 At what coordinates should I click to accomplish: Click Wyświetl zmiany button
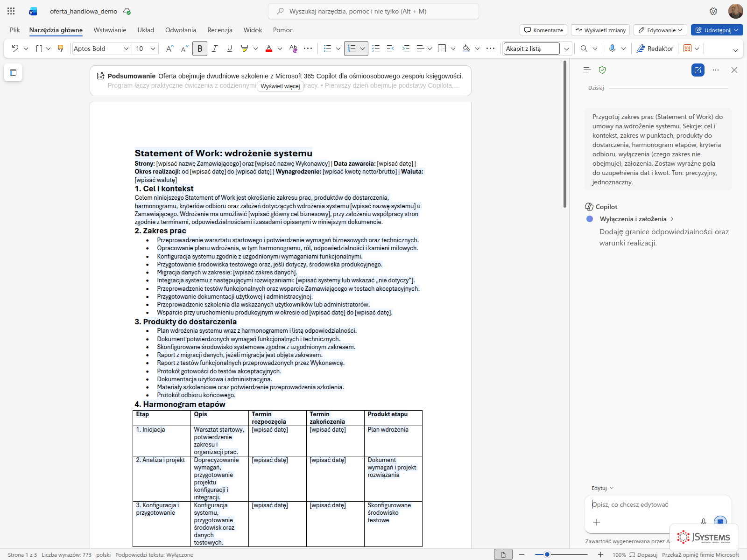(600, 30)
